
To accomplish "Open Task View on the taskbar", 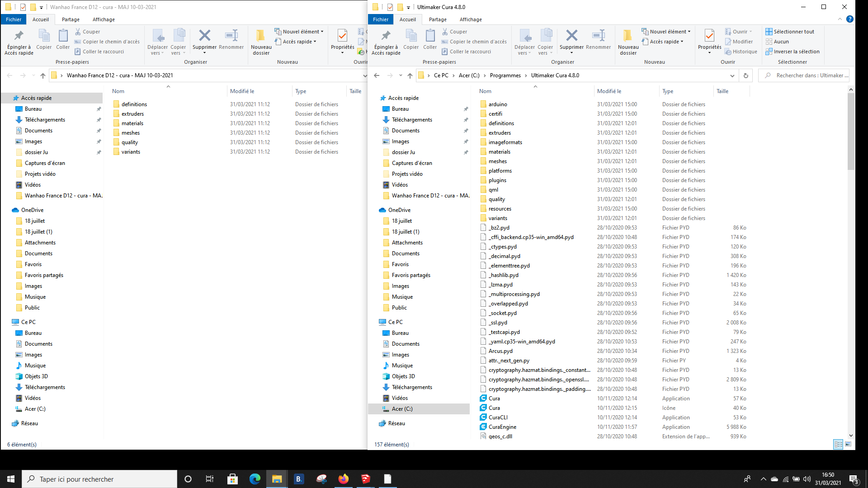I will click(209, 479).
